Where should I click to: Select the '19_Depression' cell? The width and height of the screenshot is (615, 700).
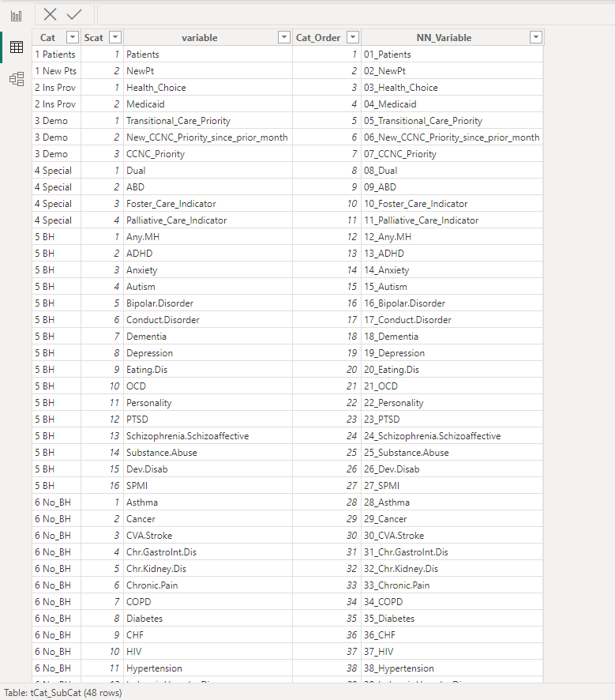click(452, 353)
